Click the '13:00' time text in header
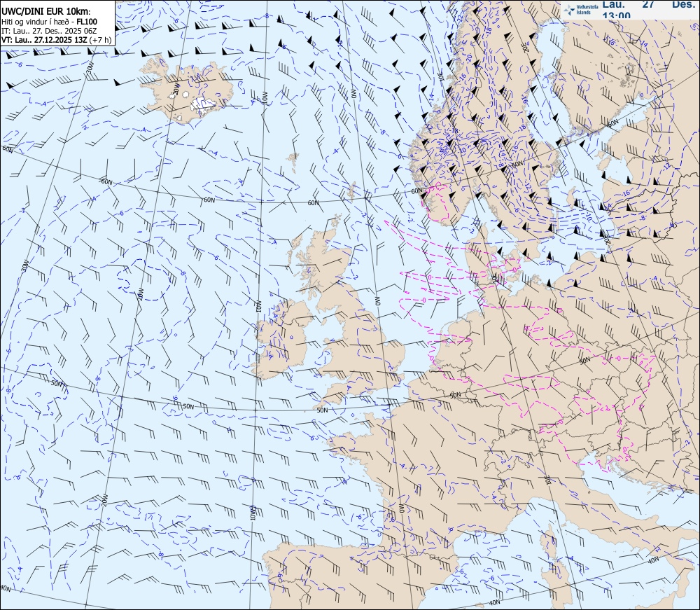Image resolution: width=700 pixels, height=610 pixels. (x=617, y=15)
